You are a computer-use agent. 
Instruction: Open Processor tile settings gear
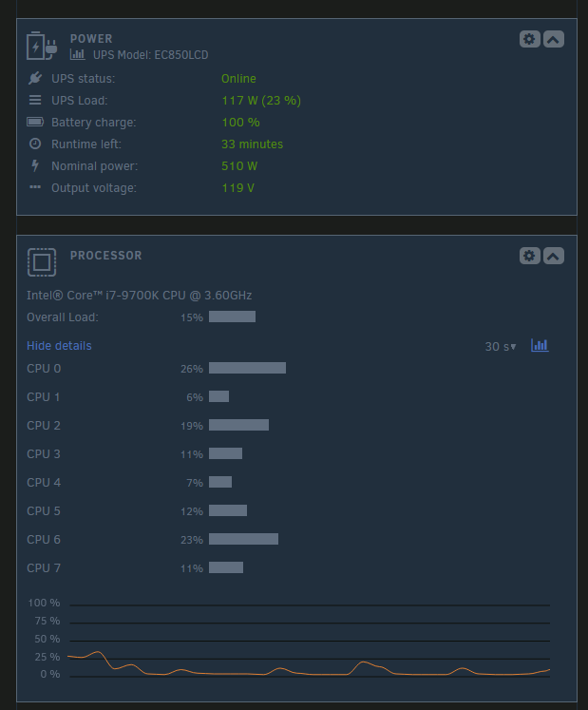(529, 256)
